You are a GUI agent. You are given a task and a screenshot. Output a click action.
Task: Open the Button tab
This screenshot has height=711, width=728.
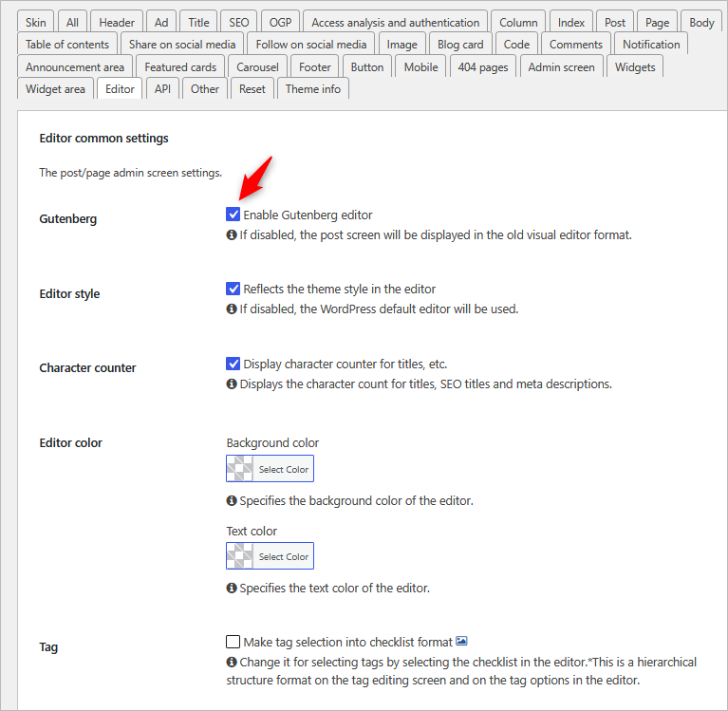coord(366,67)
